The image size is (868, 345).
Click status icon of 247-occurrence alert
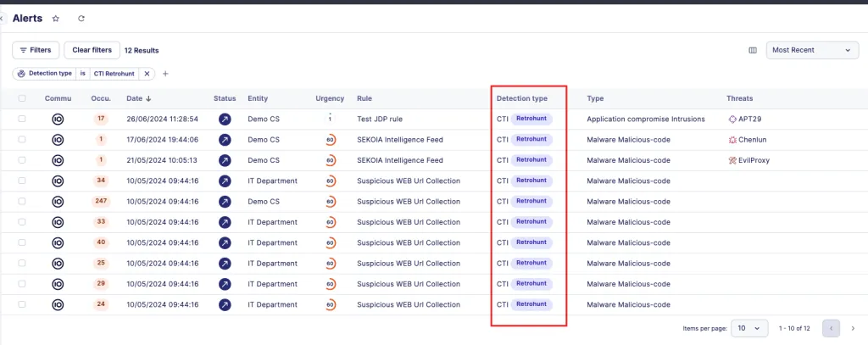[x=225, y=202]
